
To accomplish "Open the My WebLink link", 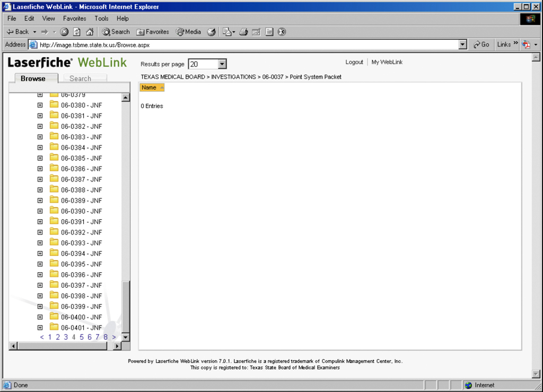I will [x=387, y=62].
